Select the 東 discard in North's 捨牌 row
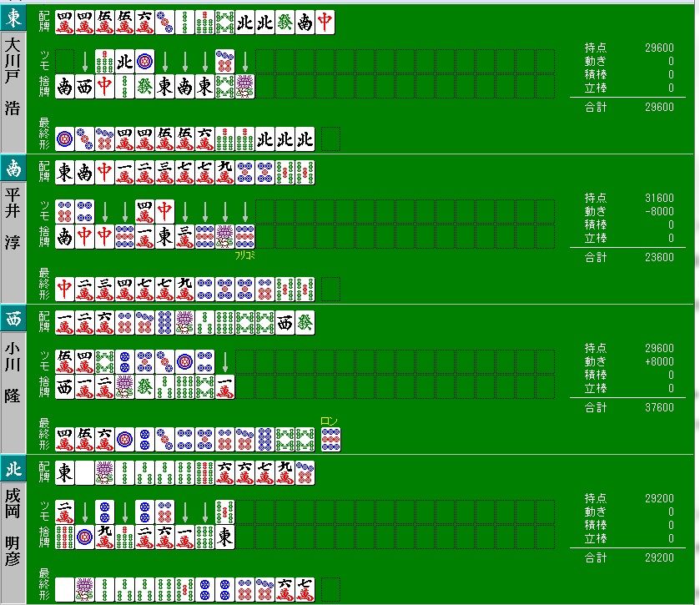Viewport: 700px width, 605px height. click(225, 537)
